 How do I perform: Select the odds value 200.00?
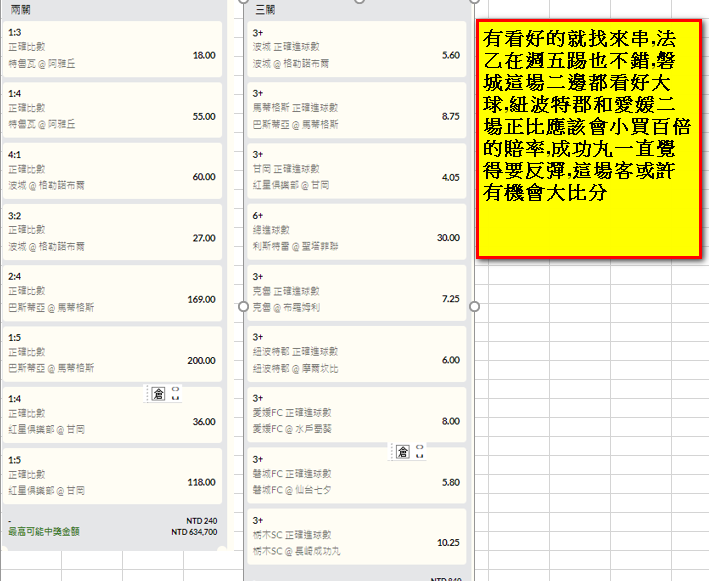[x=201, y=360]
